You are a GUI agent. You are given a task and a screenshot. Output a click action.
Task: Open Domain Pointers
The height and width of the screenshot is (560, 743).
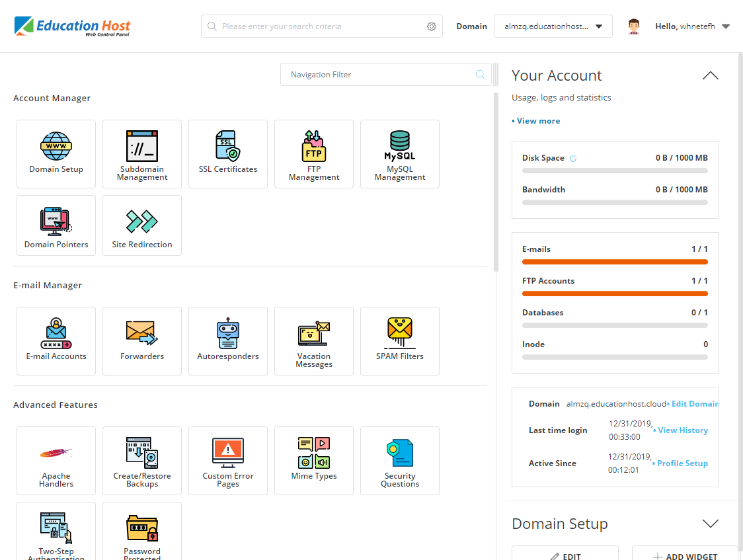[x=56, y=225]
